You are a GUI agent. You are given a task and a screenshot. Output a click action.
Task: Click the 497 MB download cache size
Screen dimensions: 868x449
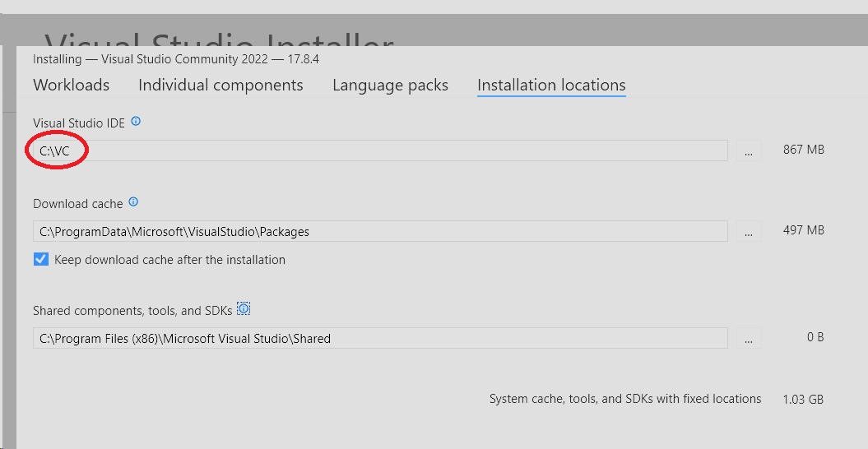(804, 229)
